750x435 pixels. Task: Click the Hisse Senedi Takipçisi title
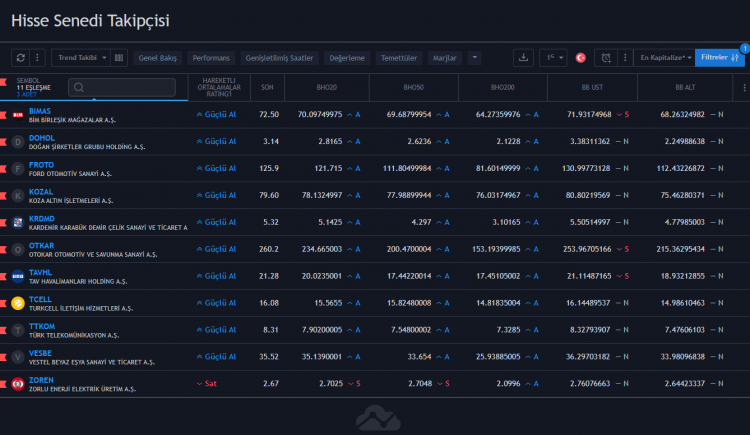coord(90,21)
